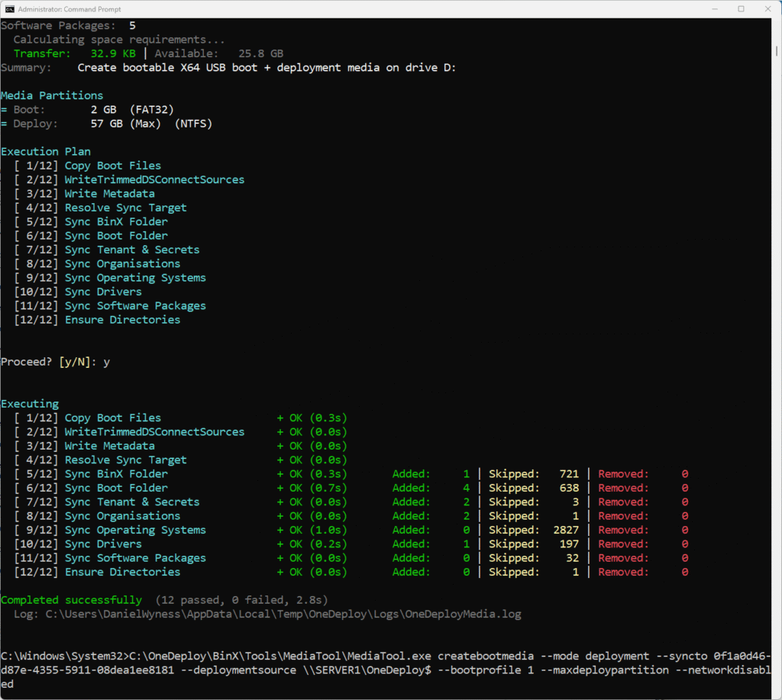The width and height of the screenshot is (782, 700).
Task: Click the vertical scrollbar thumb
Action: click(777, 51)
